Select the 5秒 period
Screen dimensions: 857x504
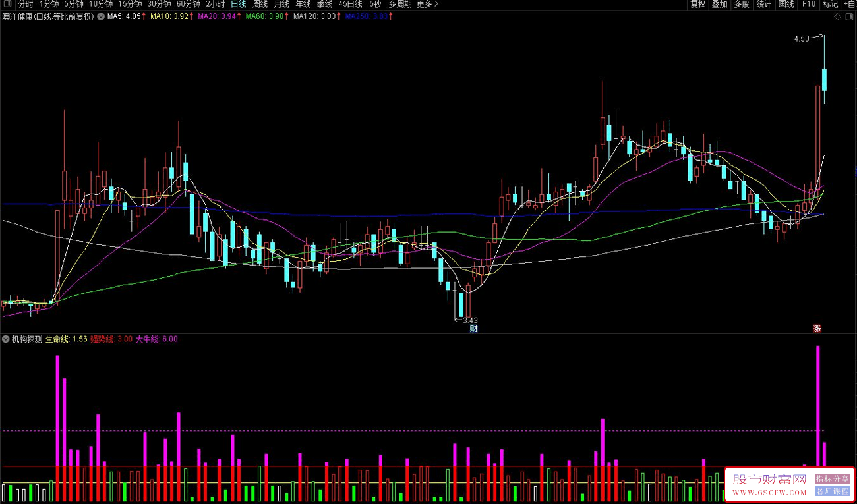click(375, 4)
